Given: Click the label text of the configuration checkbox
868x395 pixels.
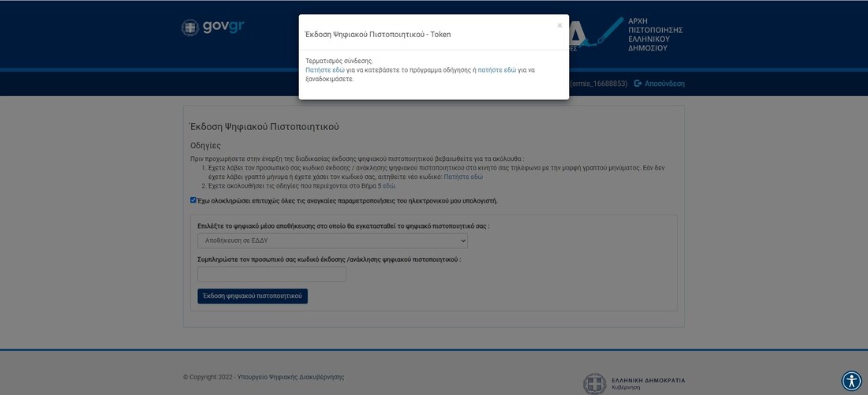Looking at the screenshot, I should click(x=347, y=201).
